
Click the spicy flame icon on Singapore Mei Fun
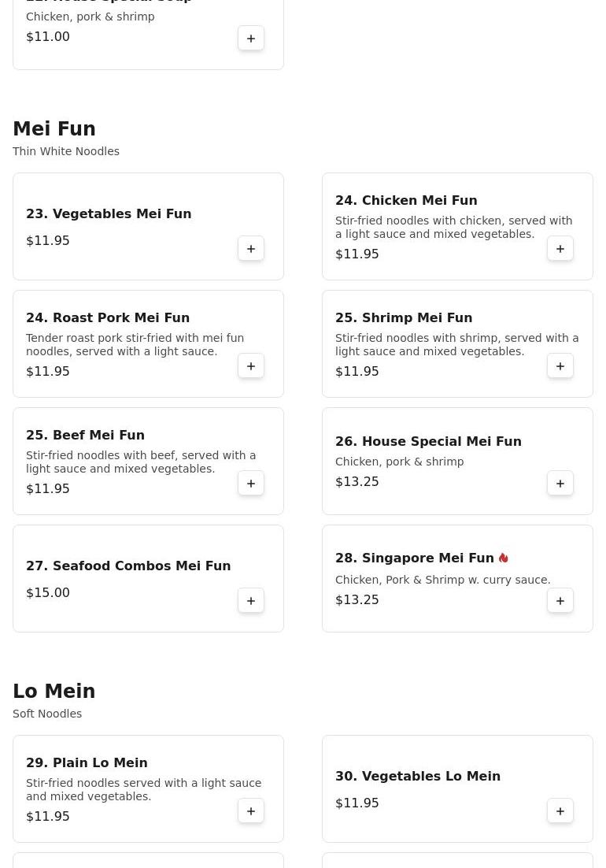pyautogui.click(x=503, y=558)
